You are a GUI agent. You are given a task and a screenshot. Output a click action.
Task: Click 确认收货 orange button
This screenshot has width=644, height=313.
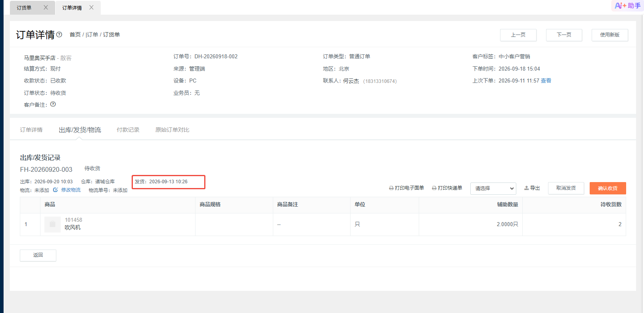pos(608,188)
